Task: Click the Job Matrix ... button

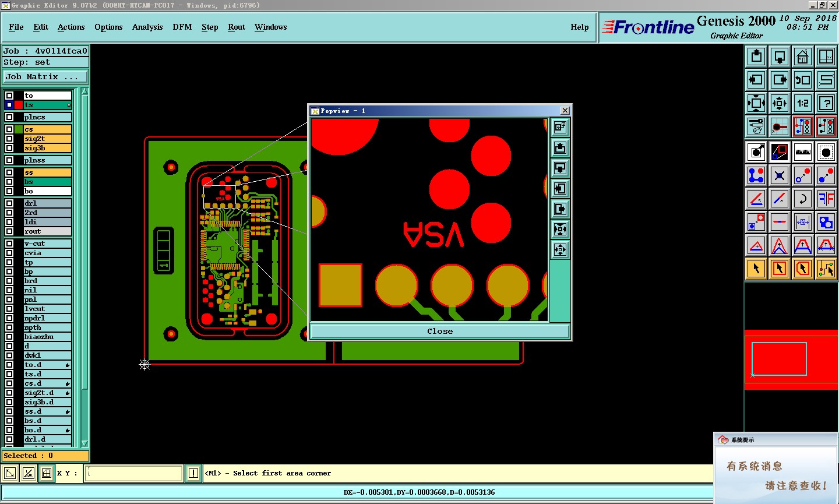Action: 45,77
